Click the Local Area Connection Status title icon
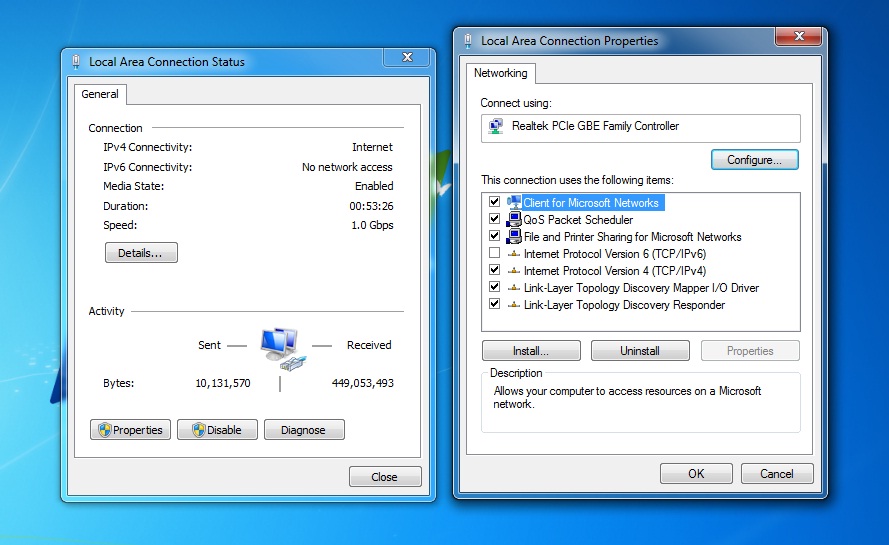 [x=76, y=62]
